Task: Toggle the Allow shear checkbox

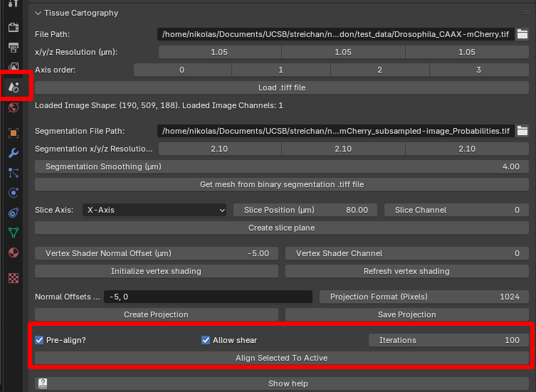Action: tap(206, 340)
